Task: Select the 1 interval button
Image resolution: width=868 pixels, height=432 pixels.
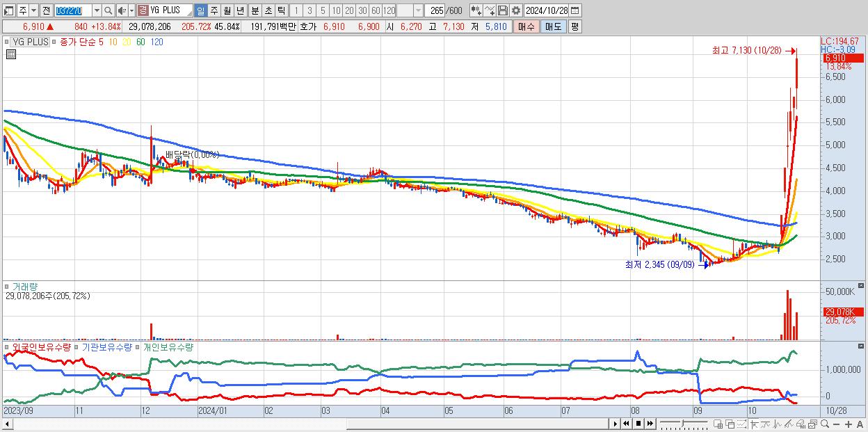Action: (296, 10)
